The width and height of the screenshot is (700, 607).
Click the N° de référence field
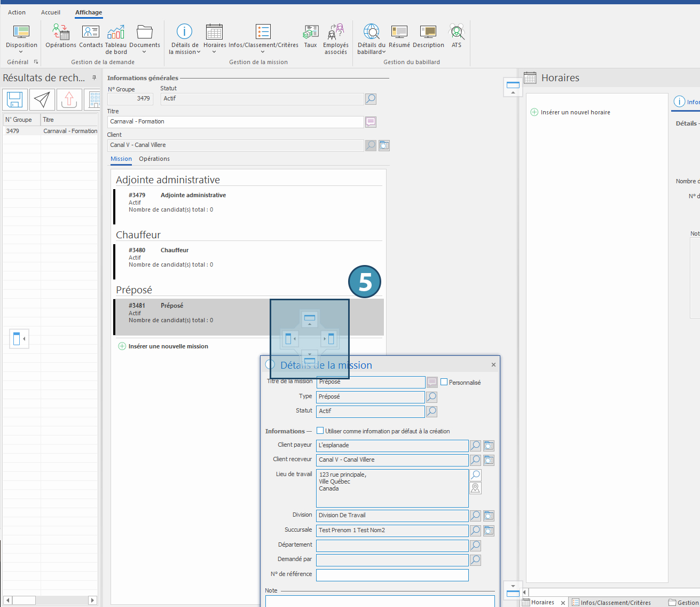392,575
